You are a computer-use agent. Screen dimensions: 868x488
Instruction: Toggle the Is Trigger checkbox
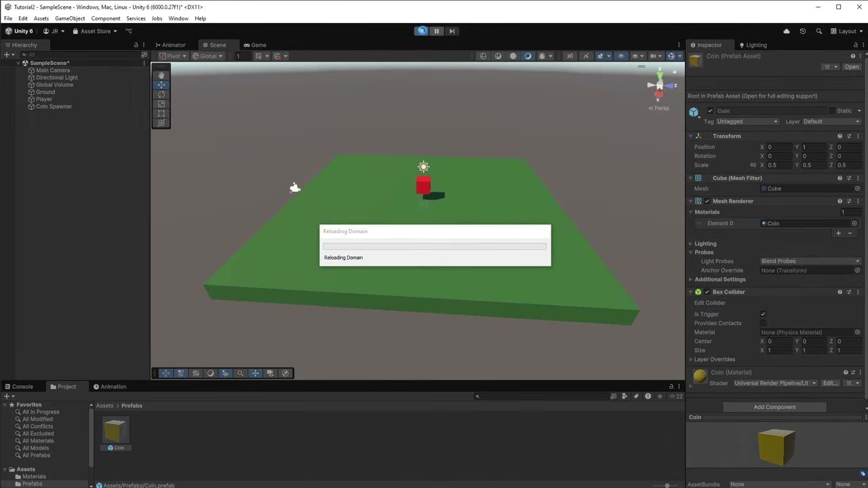click(763, 314)
